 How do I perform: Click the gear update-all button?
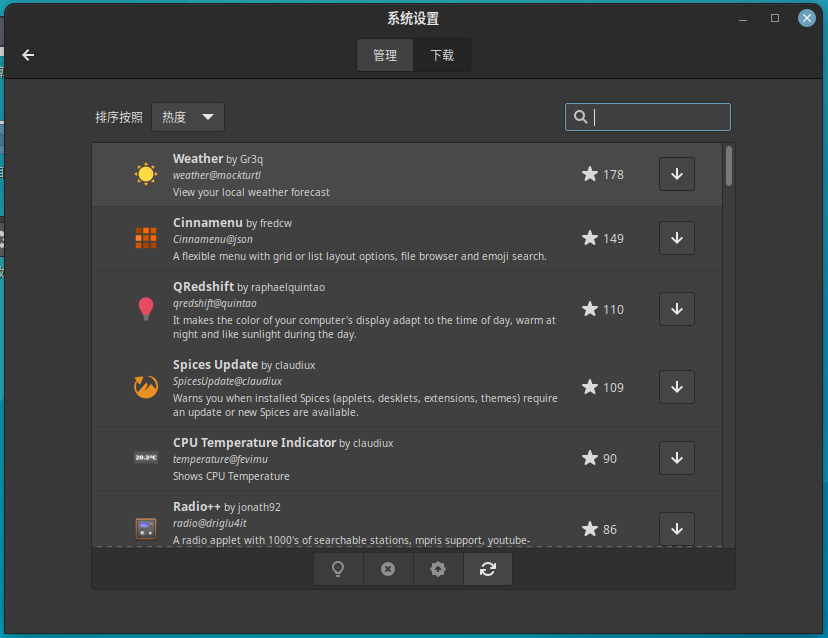pos(438,569)
